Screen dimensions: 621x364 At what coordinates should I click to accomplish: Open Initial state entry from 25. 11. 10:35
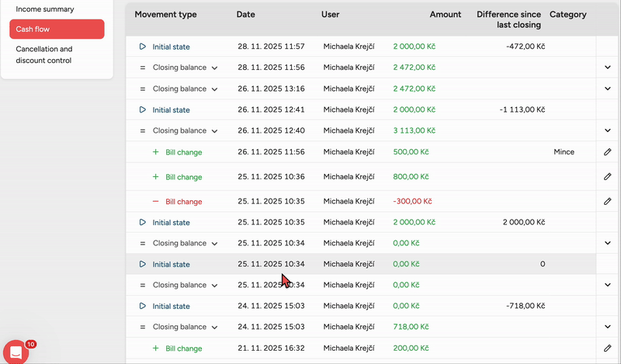(171, 223)
